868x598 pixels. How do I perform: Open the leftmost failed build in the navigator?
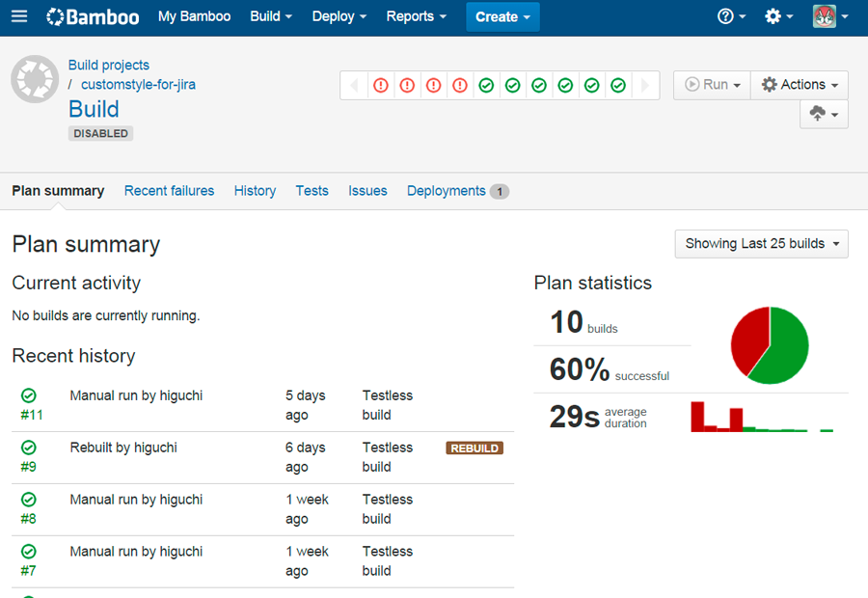point(381,85)
